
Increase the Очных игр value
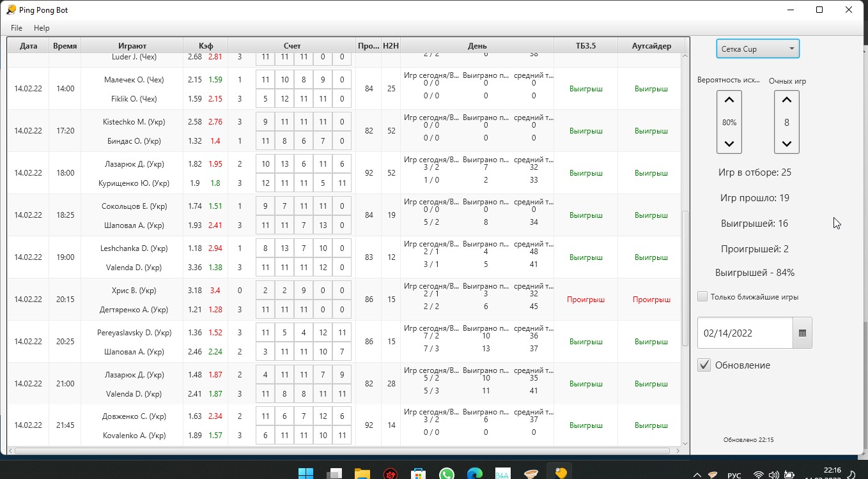pos(786,100)
